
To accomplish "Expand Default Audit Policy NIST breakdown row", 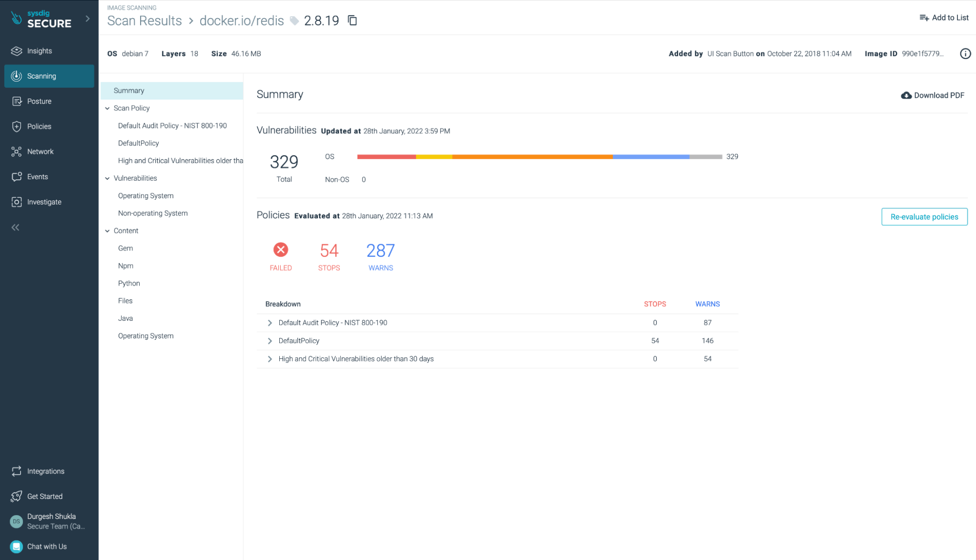I will point(270,323).
